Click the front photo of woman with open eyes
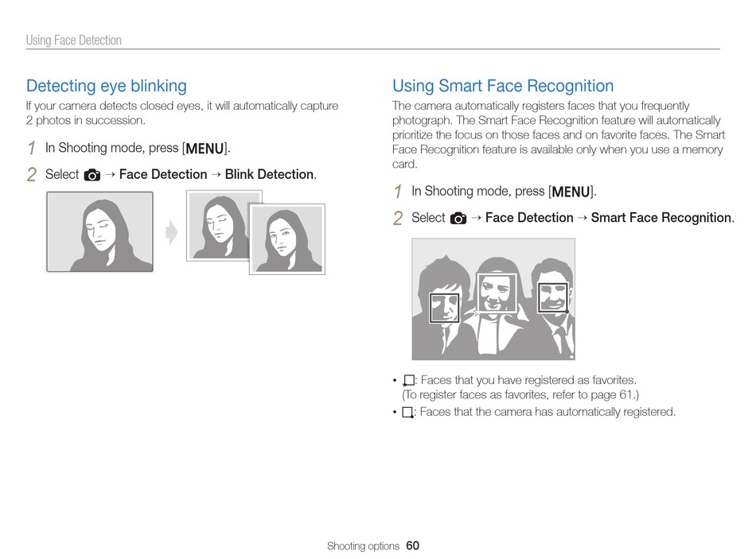The height and width of the screenshot is (559, 756). [x=287, y=239]
